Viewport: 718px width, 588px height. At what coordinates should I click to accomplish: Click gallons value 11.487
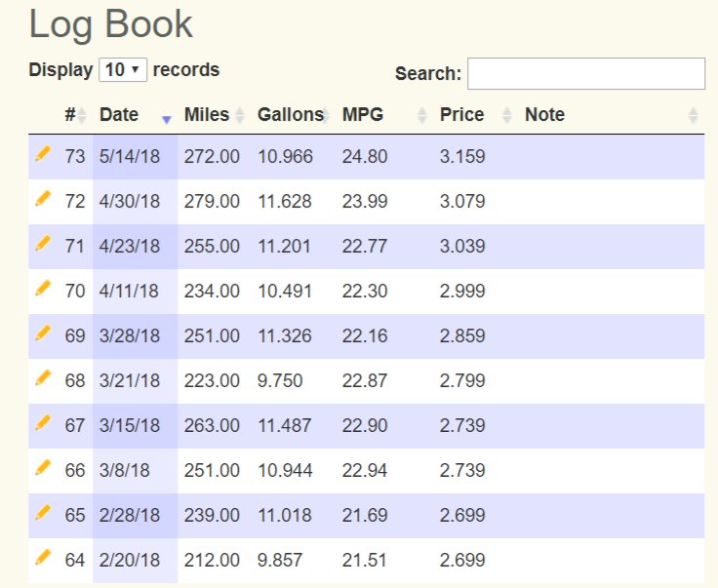[x=285, y=425]
